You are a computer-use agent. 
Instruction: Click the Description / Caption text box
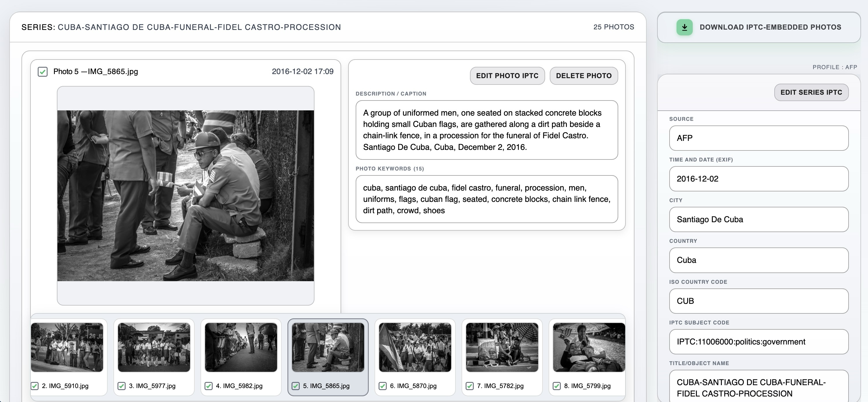point(487,130)
